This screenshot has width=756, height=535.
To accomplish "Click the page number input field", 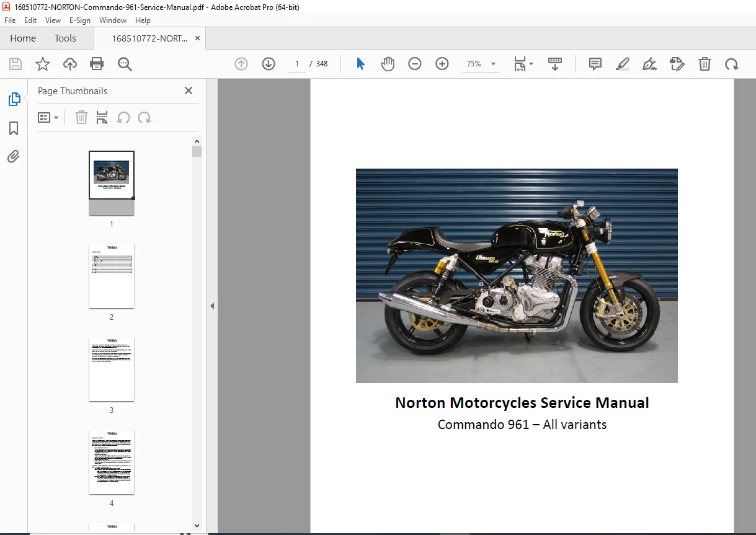I will tap(297, 64).
